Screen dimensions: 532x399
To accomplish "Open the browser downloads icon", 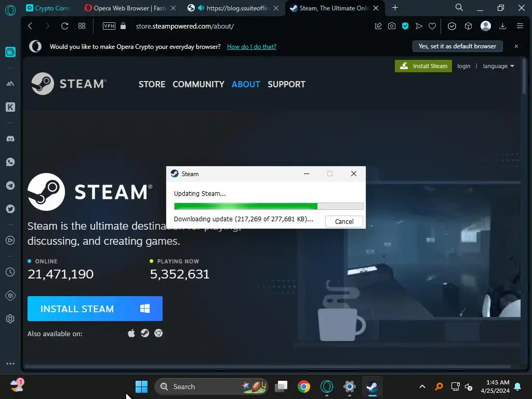I will pyautogui.click(x=502, y=26).
